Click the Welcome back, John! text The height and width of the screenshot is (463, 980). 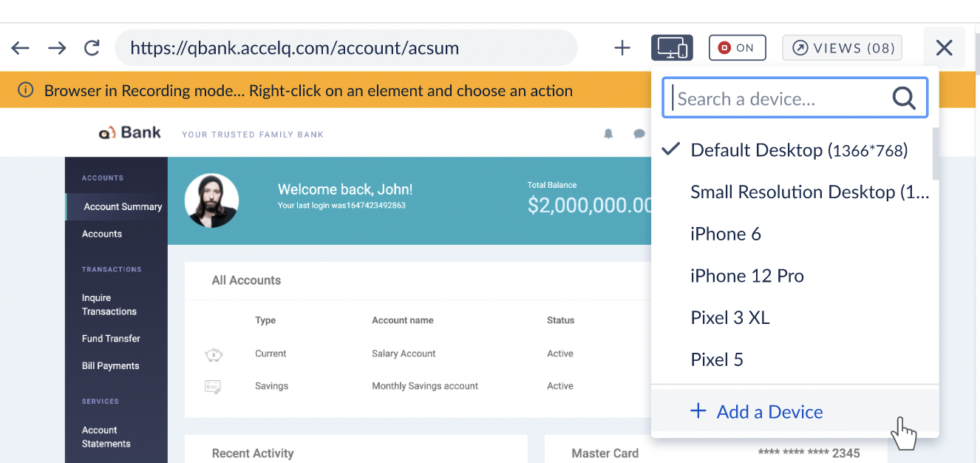345,189
